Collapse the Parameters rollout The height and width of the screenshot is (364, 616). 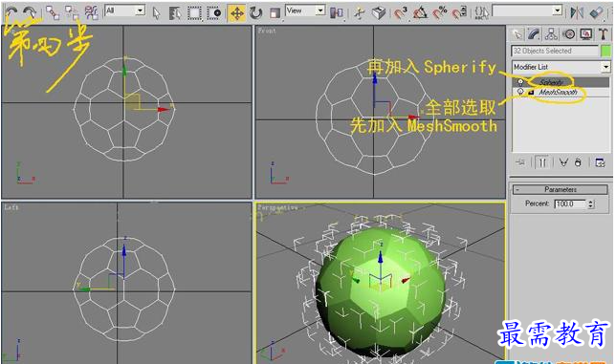[561, 189]
